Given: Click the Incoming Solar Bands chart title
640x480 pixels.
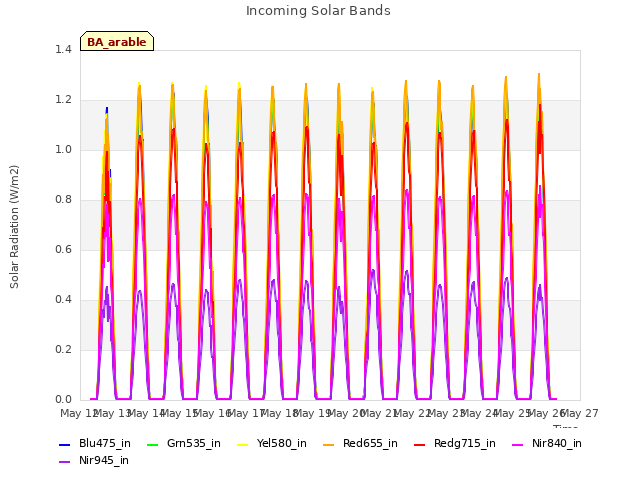Looking at the screenshot, I should coord(318,11).
